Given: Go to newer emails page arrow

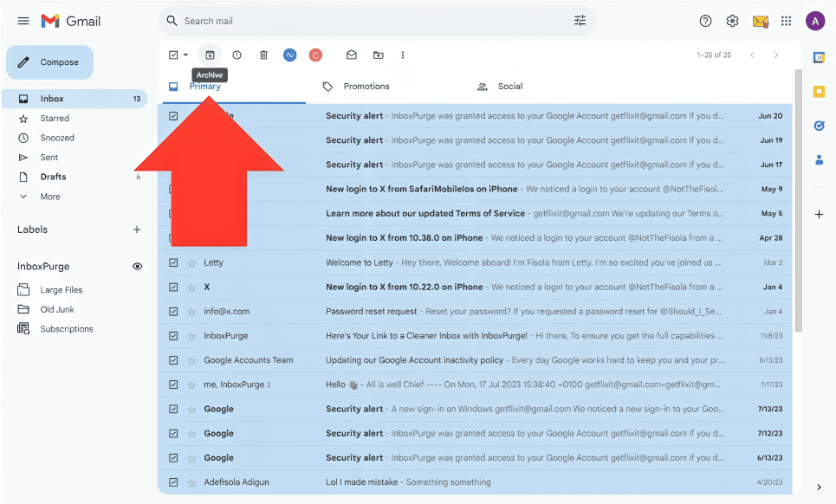Looking at the screenshot, I should tap(752, 55).
